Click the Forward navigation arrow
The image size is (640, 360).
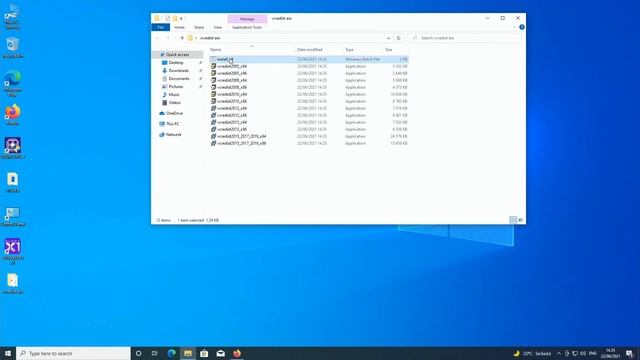[168, 38]
